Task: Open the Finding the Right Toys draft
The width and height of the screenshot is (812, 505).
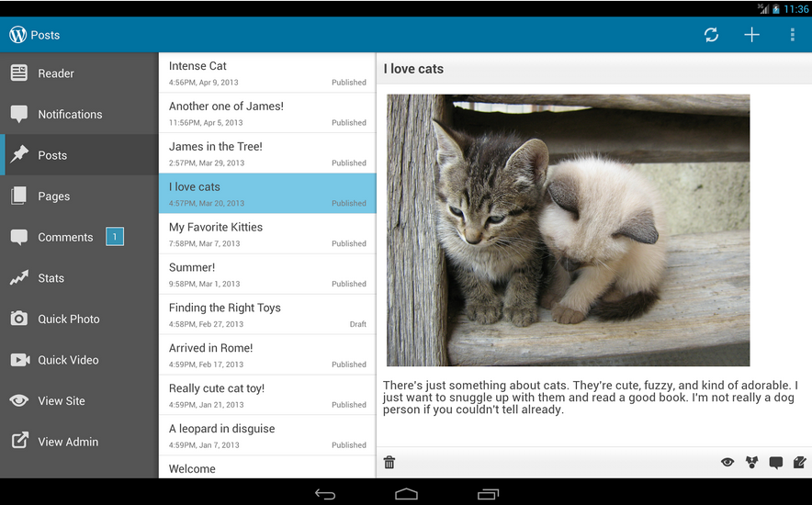Action: (x=267, y=315)
